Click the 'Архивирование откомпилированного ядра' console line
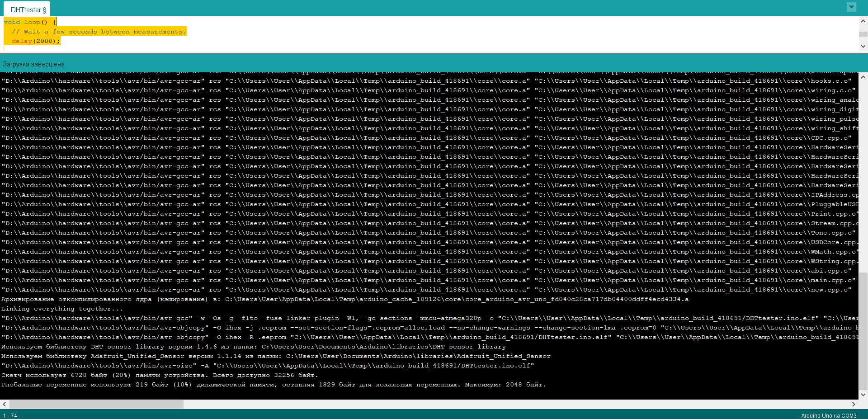Screen dimensions: 868x419 345,299
